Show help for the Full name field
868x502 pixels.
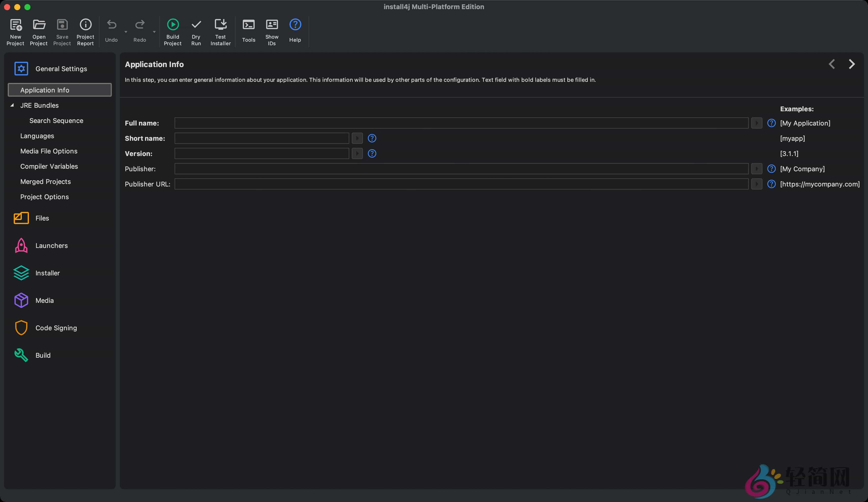click(771, 123)
